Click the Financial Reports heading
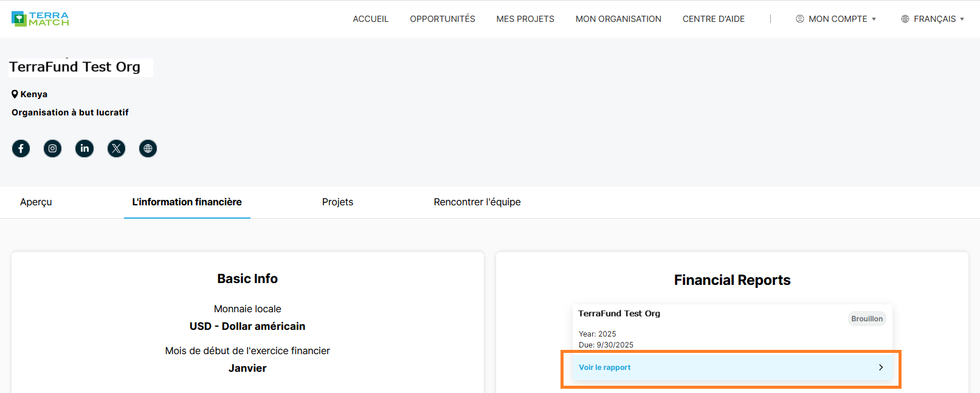Screen dimensions: 980x393 [733, 280]
